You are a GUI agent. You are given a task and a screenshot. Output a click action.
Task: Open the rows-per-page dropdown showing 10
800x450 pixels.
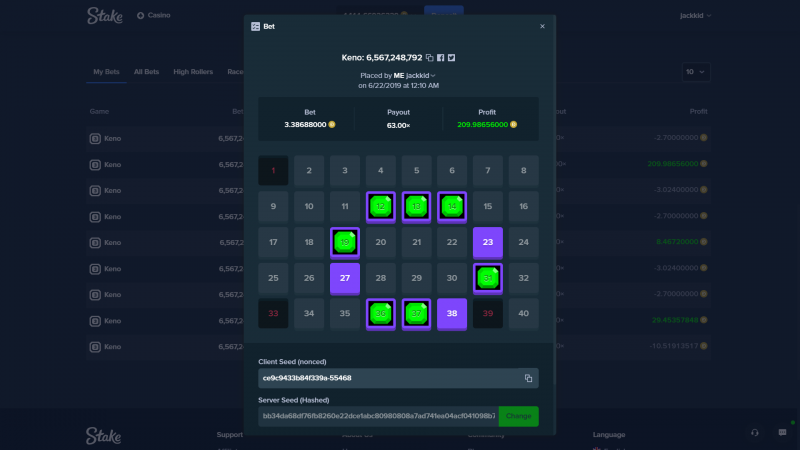pos(696,72)
